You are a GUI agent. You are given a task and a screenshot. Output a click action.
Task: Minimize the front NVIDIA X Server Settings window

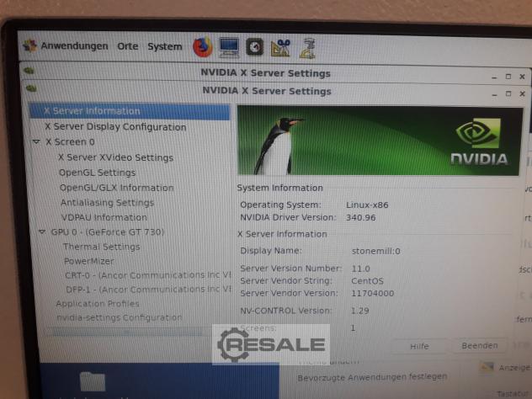coord(495,94)
